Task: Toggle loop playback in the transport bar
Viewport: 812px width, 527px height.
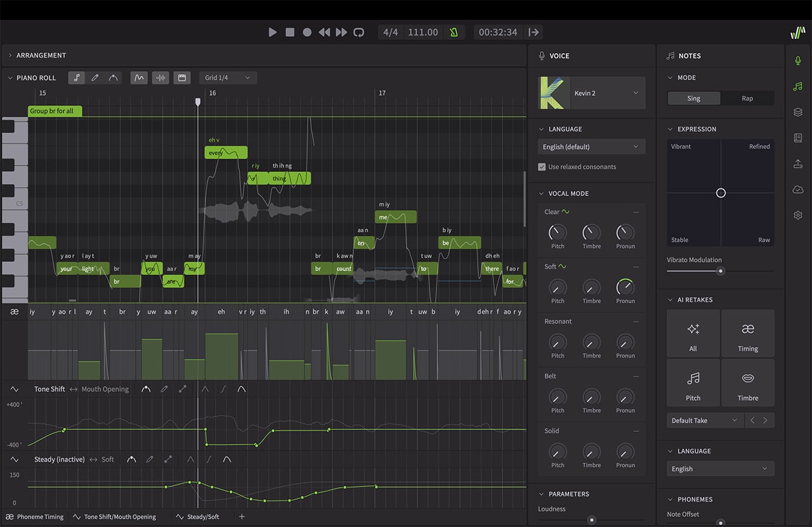Action: [359, 32]
